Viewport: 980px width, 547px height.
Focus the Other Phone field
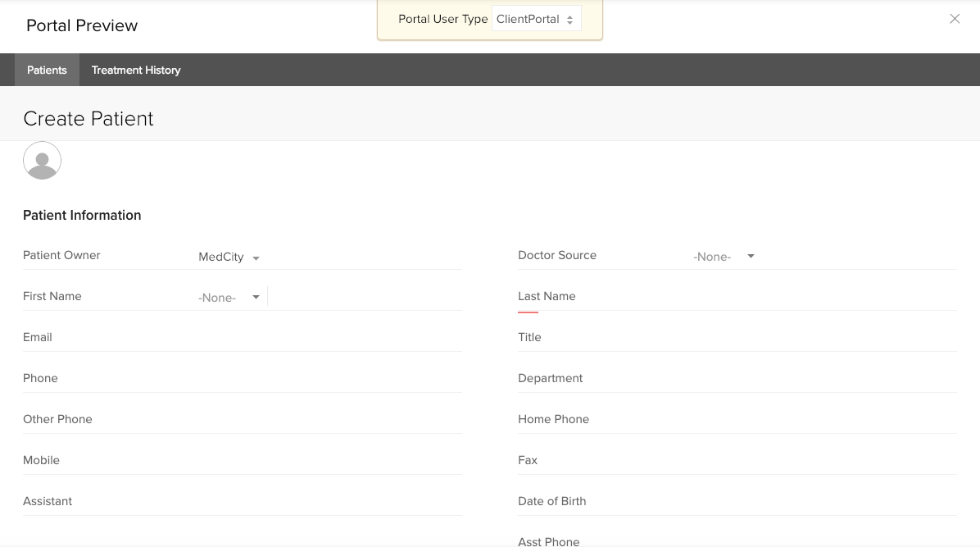click(x=328, y=420)
